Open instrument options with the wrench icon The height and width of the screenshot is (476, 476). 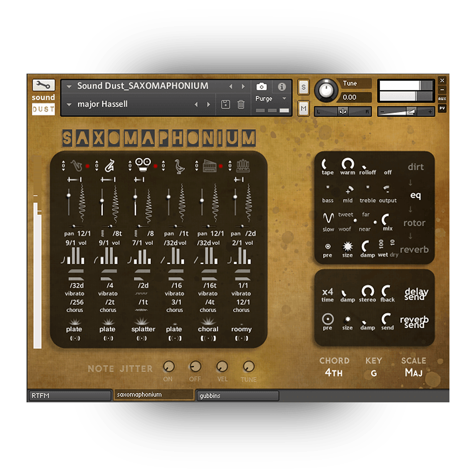(44, 85)
